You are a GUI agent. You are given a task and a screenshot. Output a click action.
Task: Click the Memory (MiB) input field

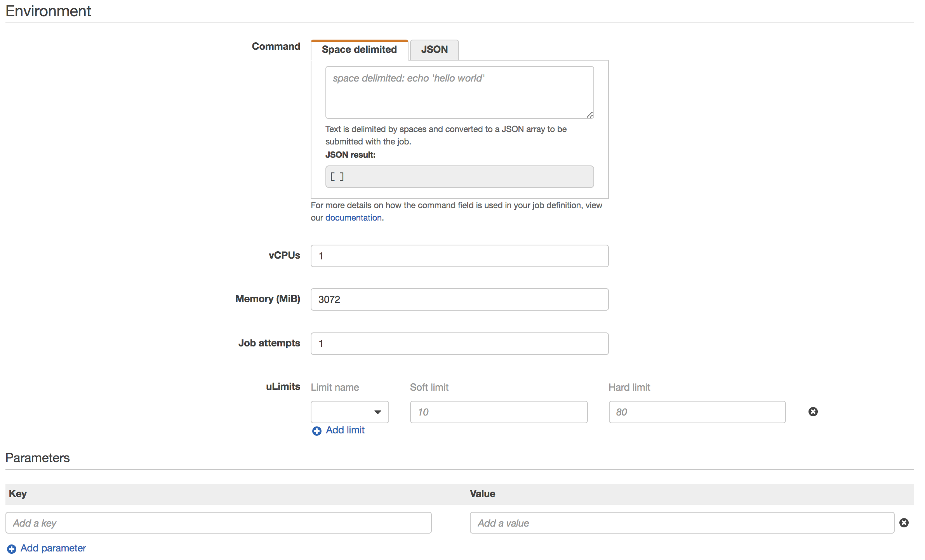[x=459, y=299]
